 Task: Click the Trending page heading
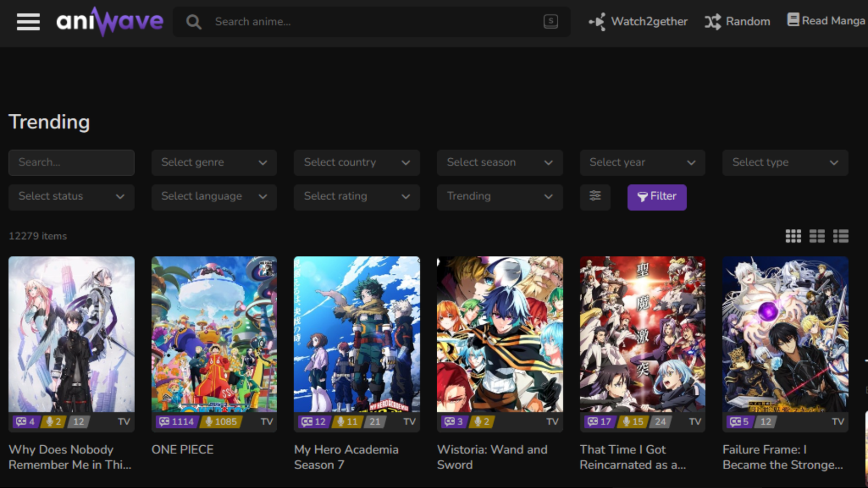[x=49, y=122]
